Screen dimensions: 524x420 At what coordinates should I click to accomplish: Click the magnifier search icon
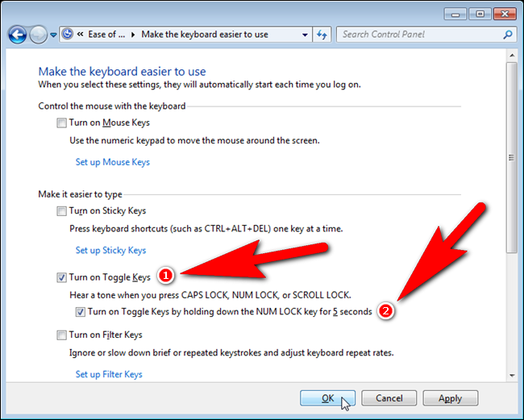tap(507, 35)
